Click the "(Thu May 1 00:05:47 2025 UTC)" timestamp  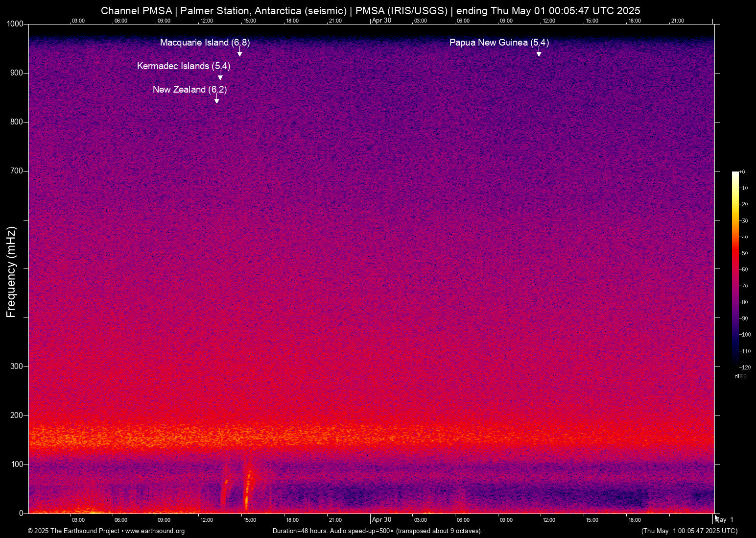click(x=689, y=531)
